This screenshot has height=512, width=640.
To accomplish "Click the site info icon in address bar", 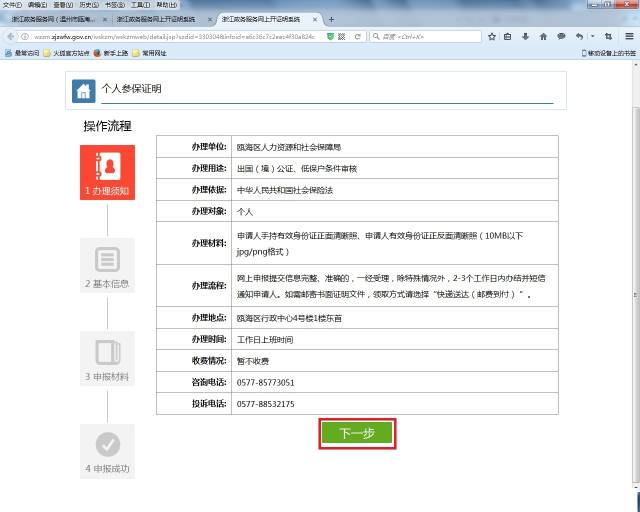I will click(x=25, y=37).
